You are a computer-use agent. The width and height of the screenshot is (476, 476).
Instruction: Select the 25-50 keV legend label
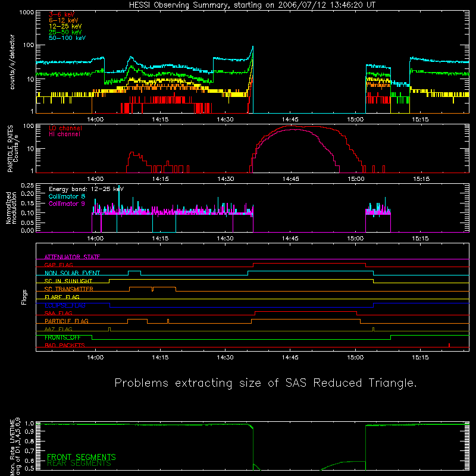(65, 32)
